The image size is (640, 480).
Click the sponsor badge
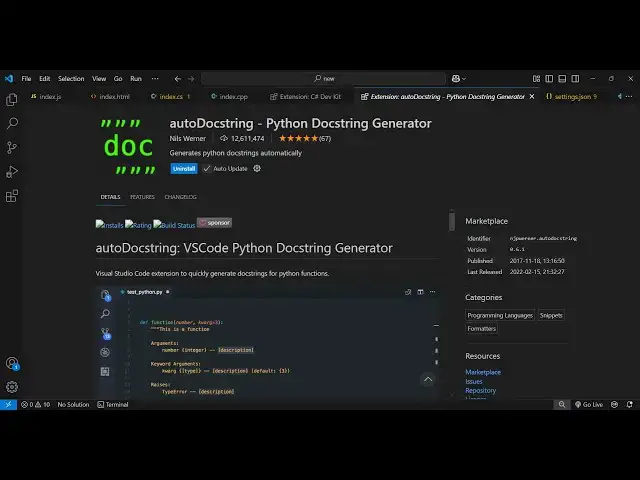[214, 223]
